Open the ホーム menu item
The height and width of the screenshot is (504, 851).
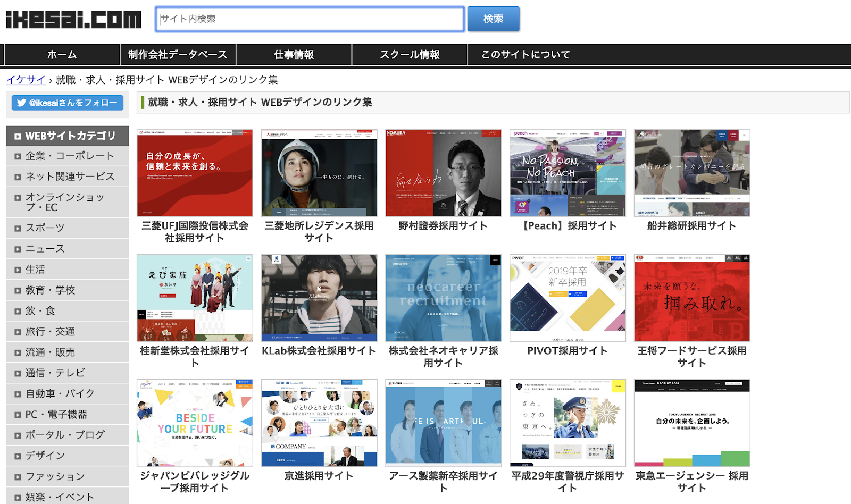click(x=62, y=55)
